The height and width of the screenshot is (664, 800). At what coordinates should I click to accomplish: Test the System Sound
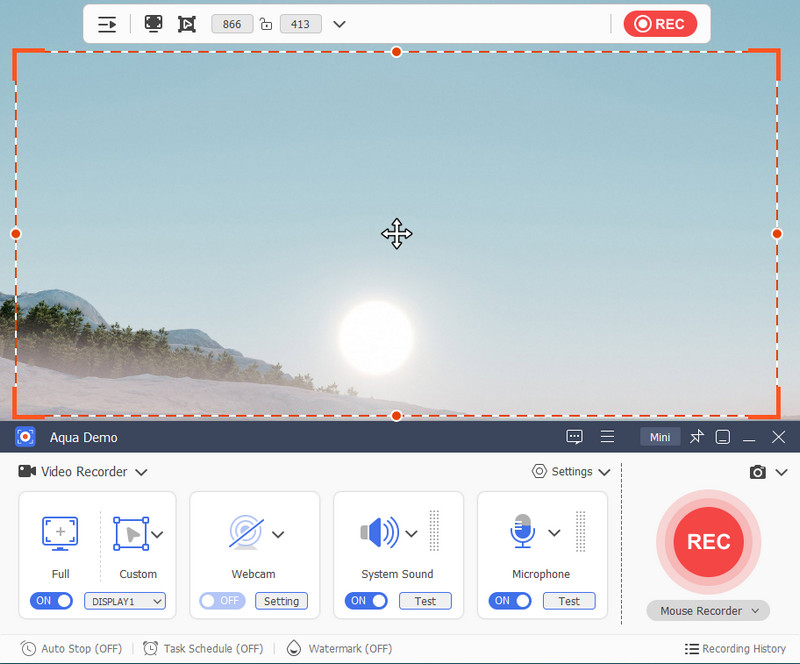(426, 601)
